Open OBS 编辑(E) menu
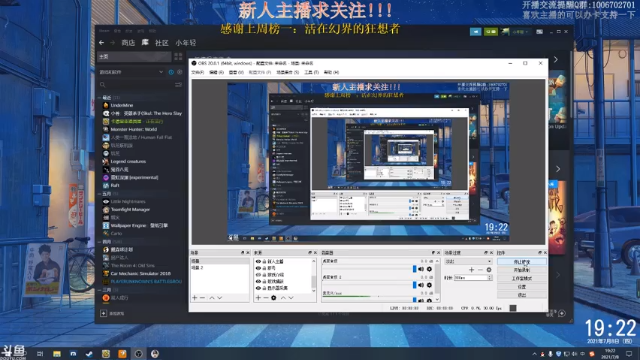This screenshot has width=640, height=360. [x=216, y=72]
